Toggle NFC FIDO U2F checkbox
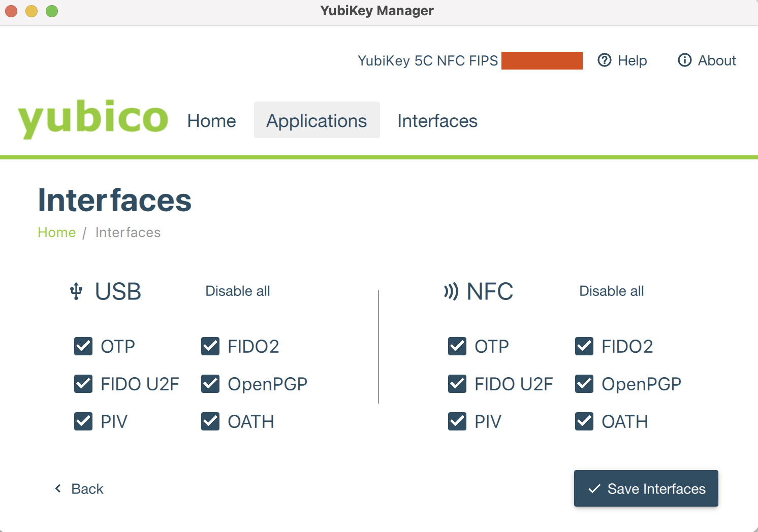Image resolution: width=758 pixels, height=532 pixels. click(x=457, y=384)
